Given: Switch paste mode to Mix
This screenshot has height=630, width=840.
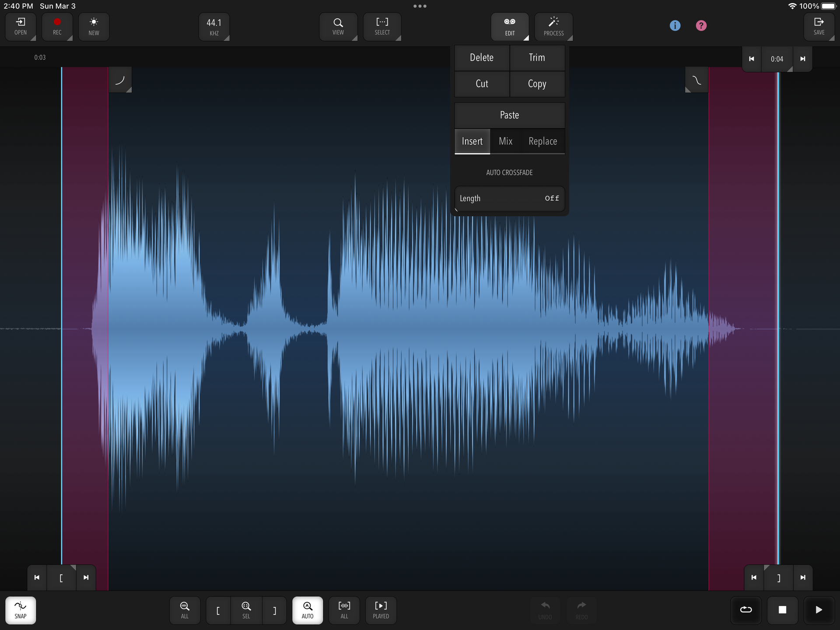Looking at the screenshot, I should (x=505, y=141).
